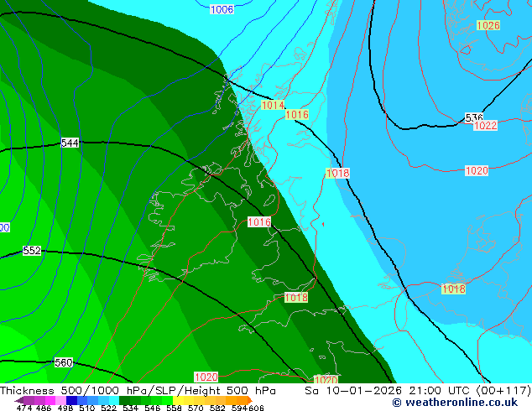Click the dark blue legend swatch

(x=71, y=400)
